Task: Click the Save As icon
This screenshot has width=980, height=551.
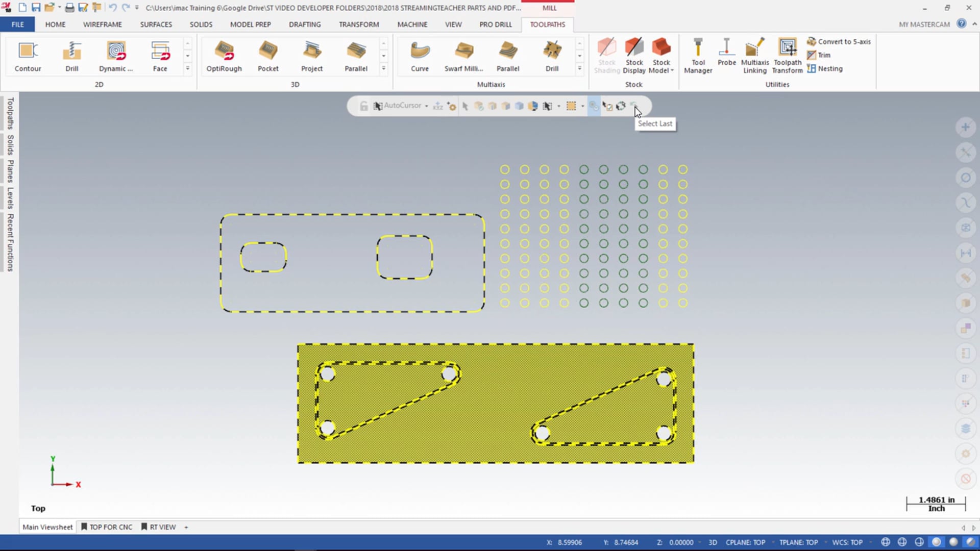Action: (83, 8)
